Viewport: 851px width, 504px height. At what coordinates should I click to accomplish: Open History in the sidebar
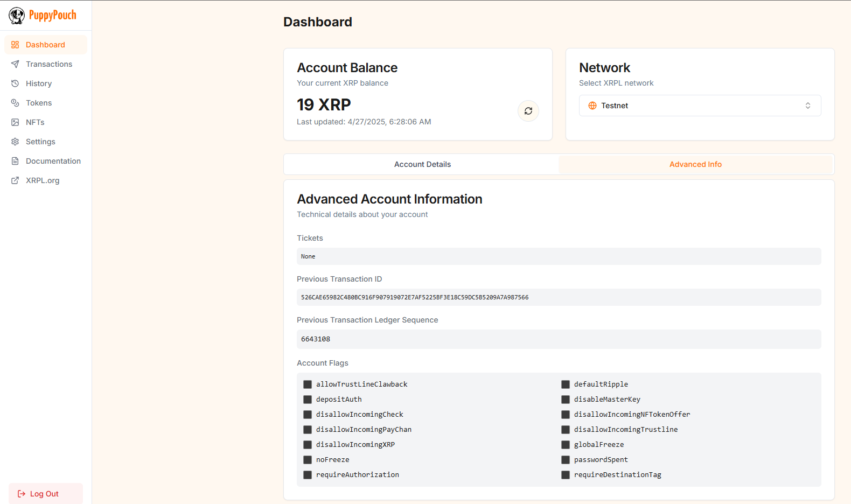coord(46,83)
